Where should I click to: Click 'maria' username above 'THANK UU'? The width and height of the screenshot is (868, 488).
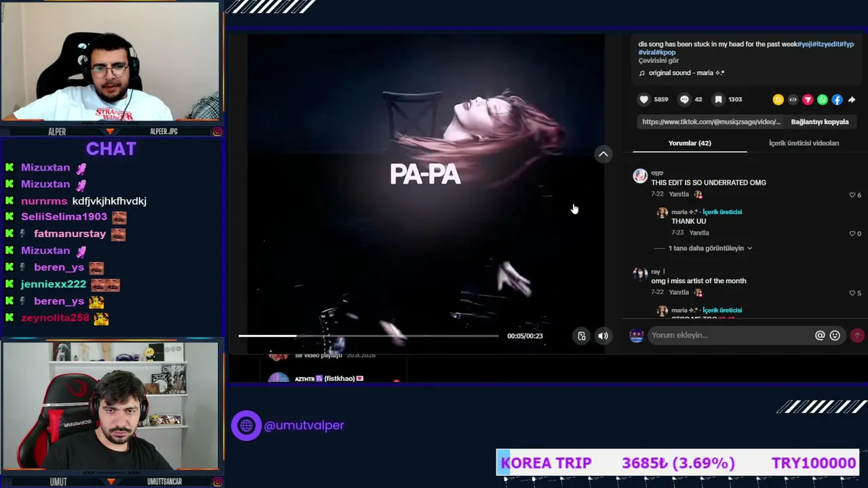[x=685, y=212]
